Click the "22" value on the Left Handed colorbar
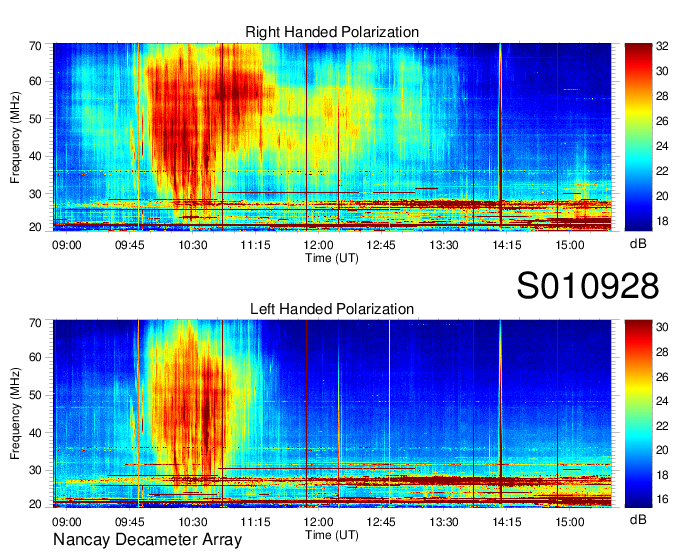 click(662, 426)
